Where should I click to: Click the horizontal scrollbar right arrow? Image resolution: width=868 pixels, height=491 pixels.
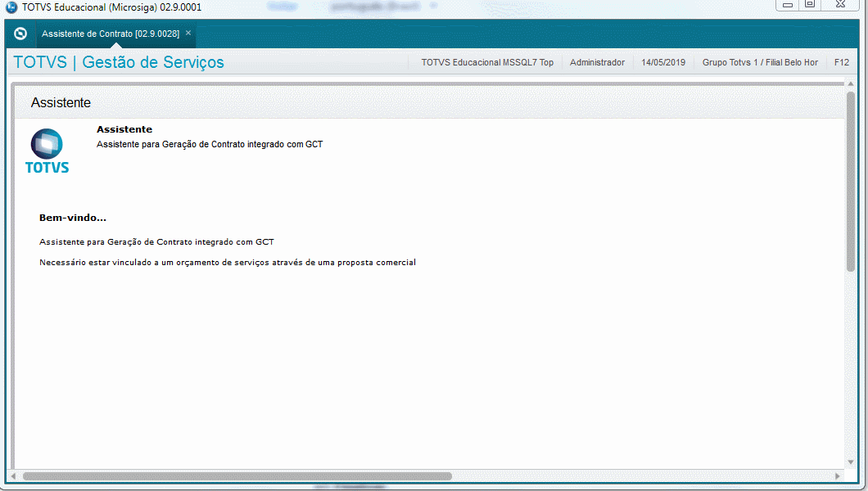[x=838, y=476]
